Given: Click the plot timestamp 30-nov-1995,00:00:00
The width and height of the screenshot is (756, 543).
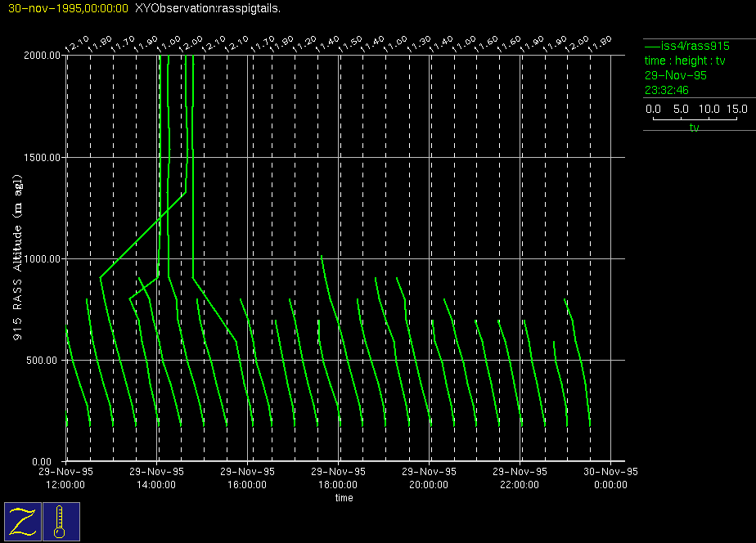Looking at the screenshot, I should [67, 8].
